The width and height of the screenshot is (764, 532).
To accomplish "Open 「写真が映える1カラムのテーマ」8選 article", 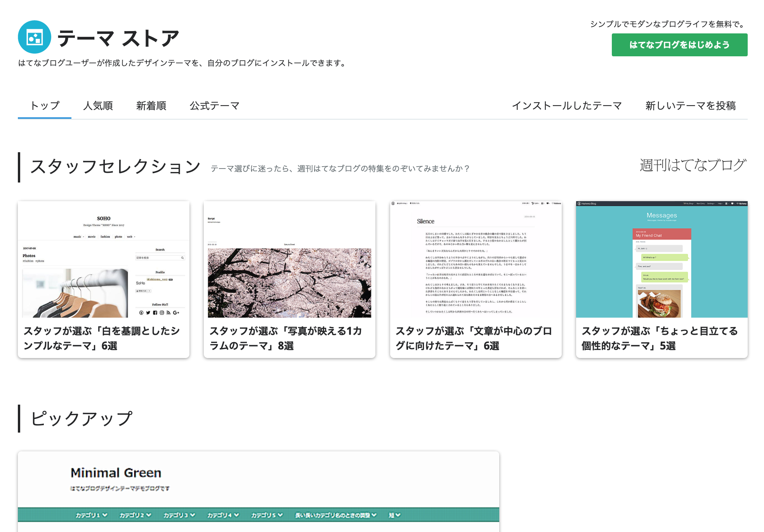I will tap(286, 338).
